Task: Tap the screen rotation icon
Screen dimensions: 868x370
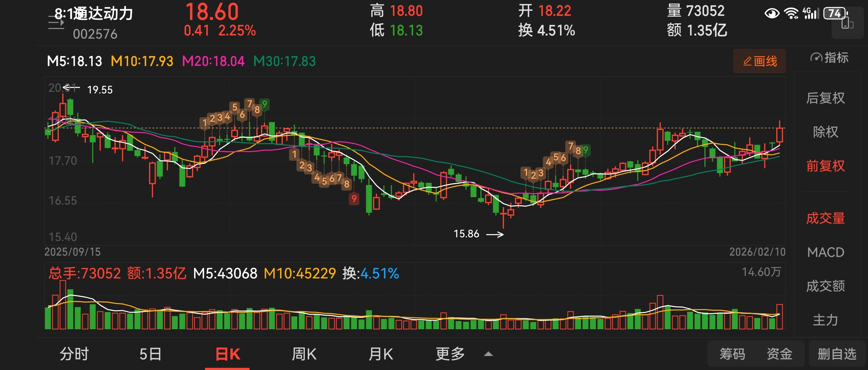Action: coord(847,24)
